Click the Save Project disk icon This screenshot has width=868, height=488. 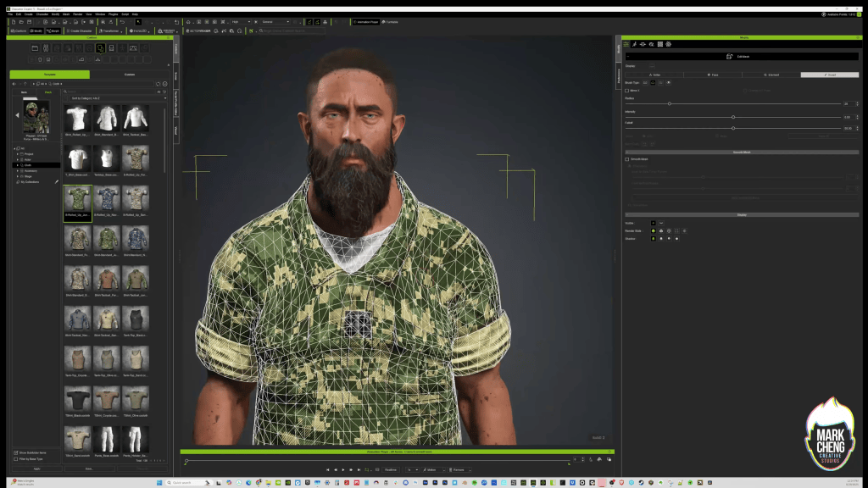click(x=29, y=22)
